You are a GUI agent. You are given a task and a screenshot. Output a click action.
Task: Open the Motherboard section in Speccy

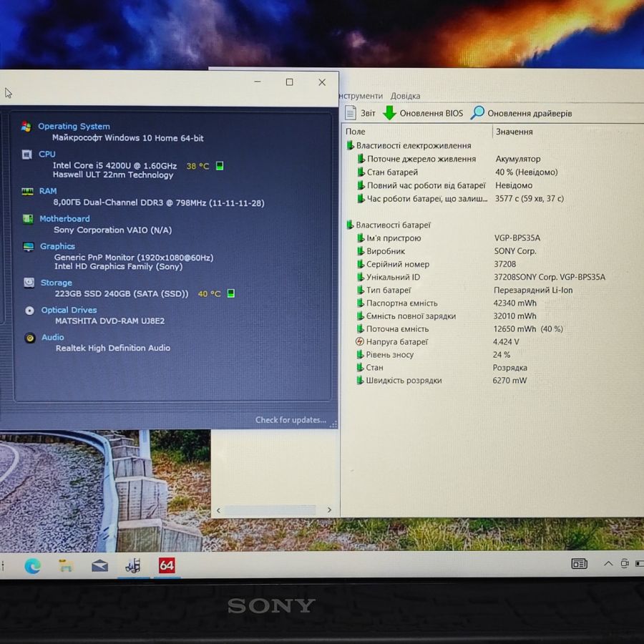(64, 218)
